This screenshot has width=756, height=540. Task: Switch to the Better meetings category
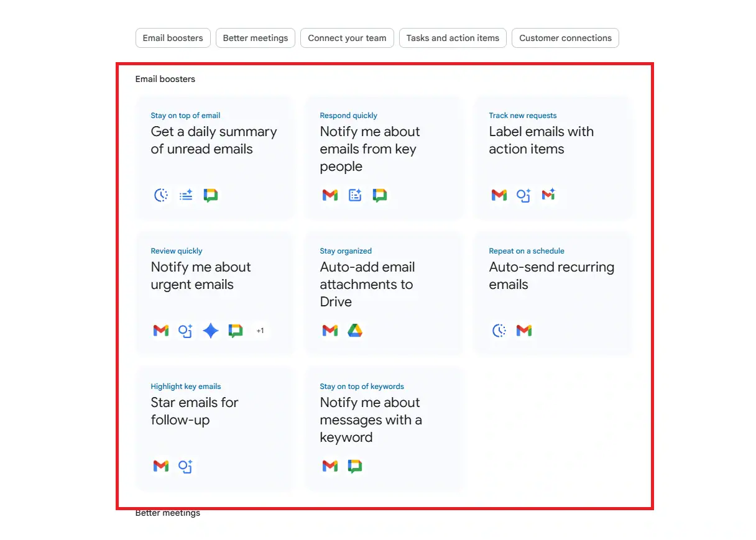click(x=255, y=38)
